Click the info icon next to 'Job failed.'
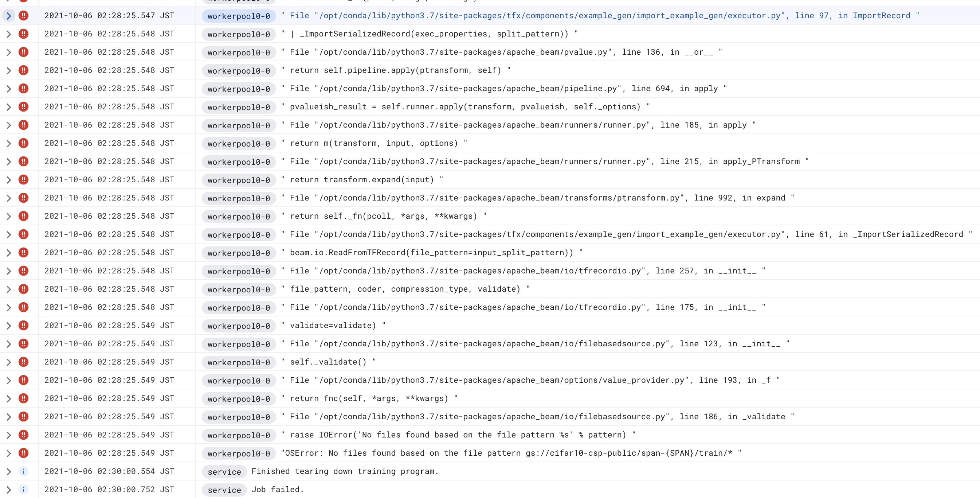 coord(24,490)
